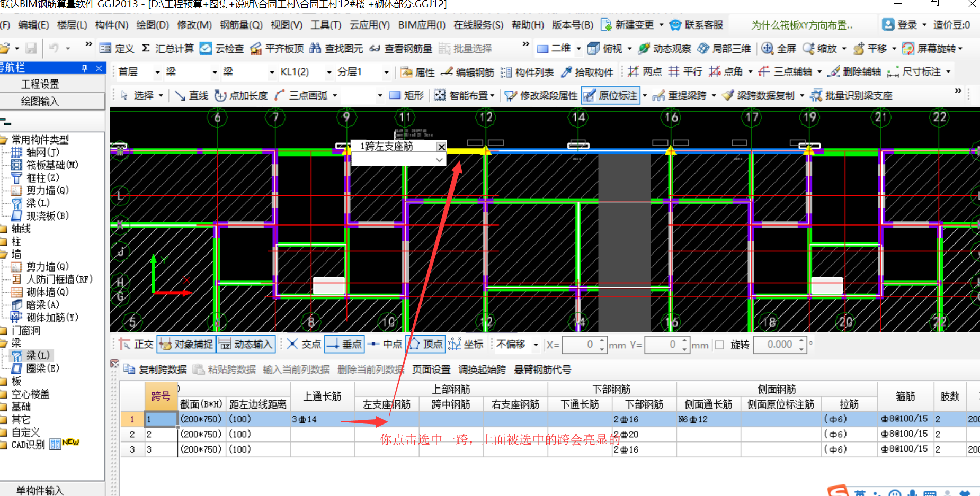Toggle 交点 intersection snap

coord(304,344)
